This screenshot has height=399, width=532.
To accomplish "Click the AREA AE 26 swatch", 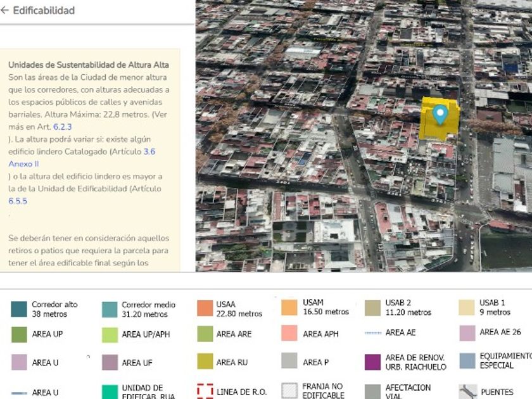I will click(x=467, y=333).
